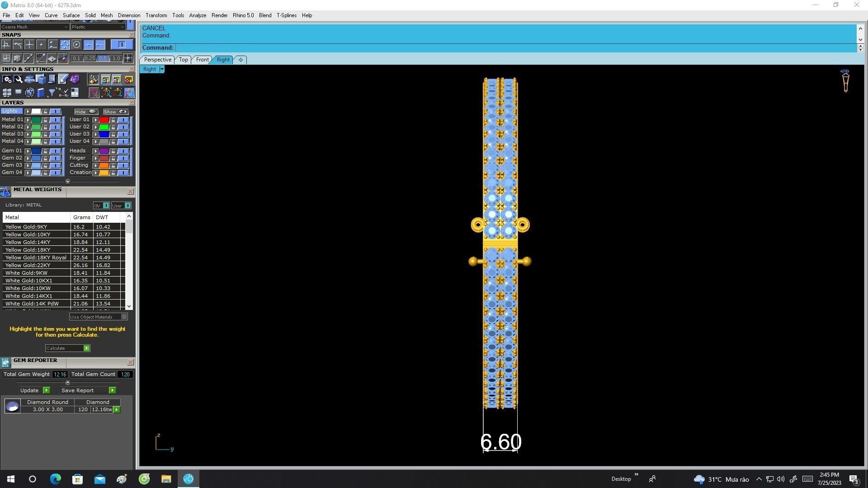Screen dimensions: 868x488
Task: Click the red User 01 color swatch
Action: pyautogui.click(x=104, y=120)
